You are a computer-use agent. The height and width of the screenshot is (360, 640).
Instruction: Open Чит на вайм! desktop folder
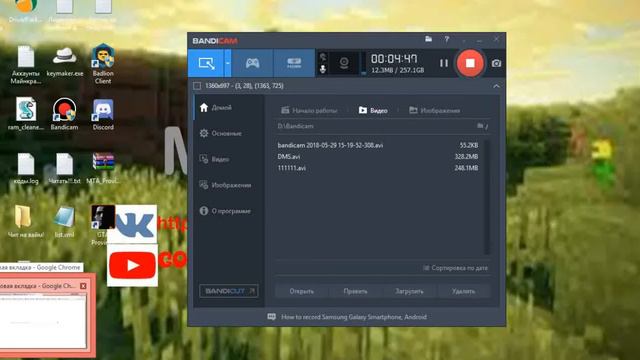(26, 222)
